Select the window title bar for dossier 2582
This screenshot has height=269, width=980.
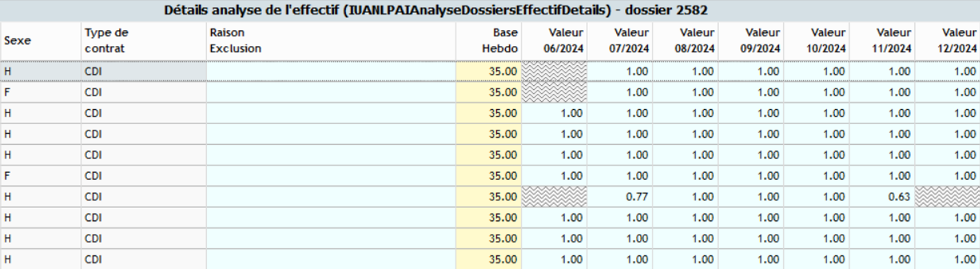pyautogui.click(x=490, y=11)
